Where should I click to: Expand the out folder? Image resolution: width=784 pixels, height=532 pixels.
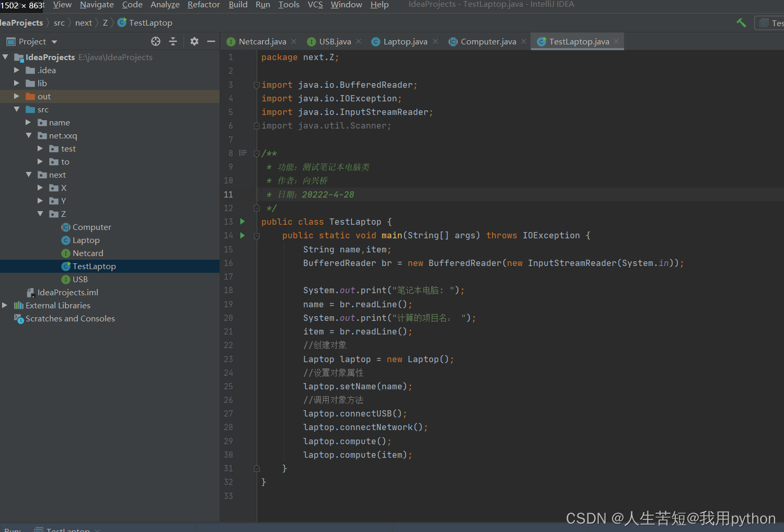coord(17,96)
